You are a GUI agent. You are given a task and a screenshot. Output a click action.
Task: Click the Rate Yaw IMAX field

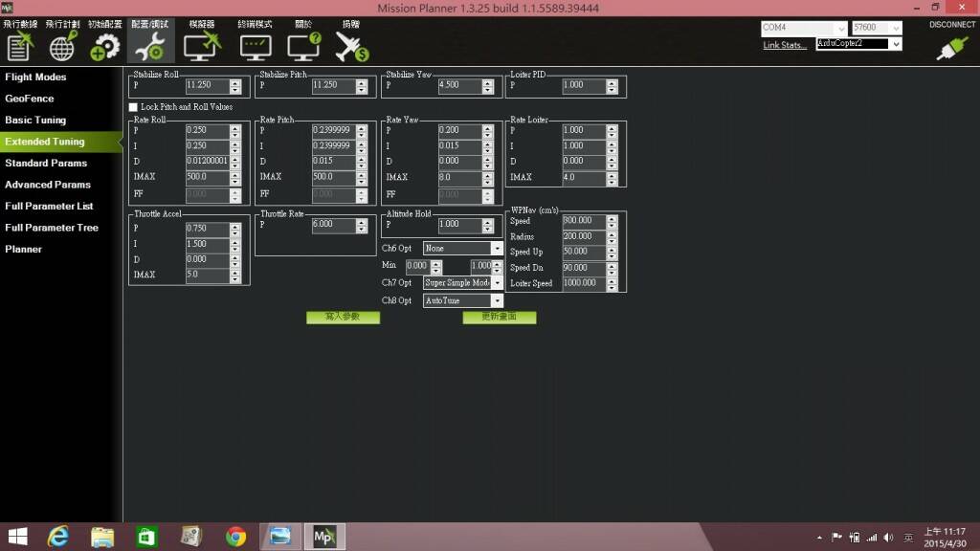tap(460, 177)
